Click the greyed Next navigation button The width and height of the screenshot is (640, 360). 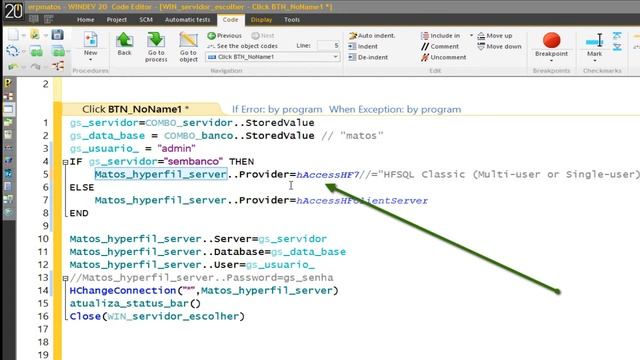pos(263,36)
